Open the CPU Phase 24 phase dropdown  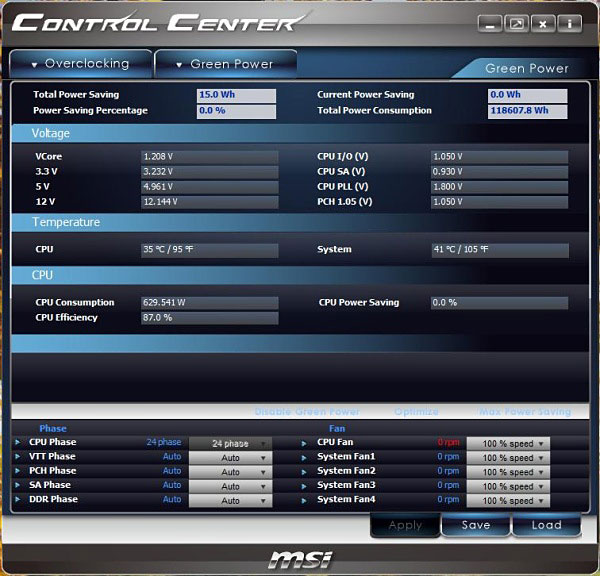pyautogui.click(x=231, y=444)
